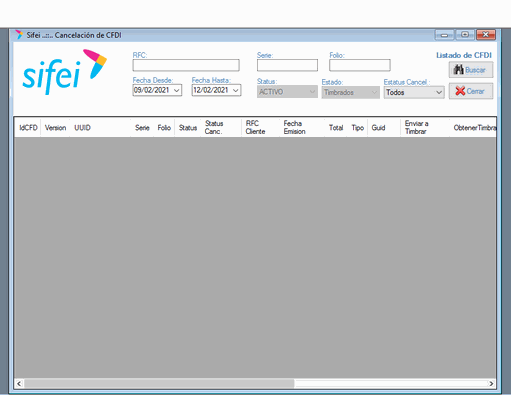
Task: Maximize the Cancelación de CFDI window
Action: click(x=465, y=35)
